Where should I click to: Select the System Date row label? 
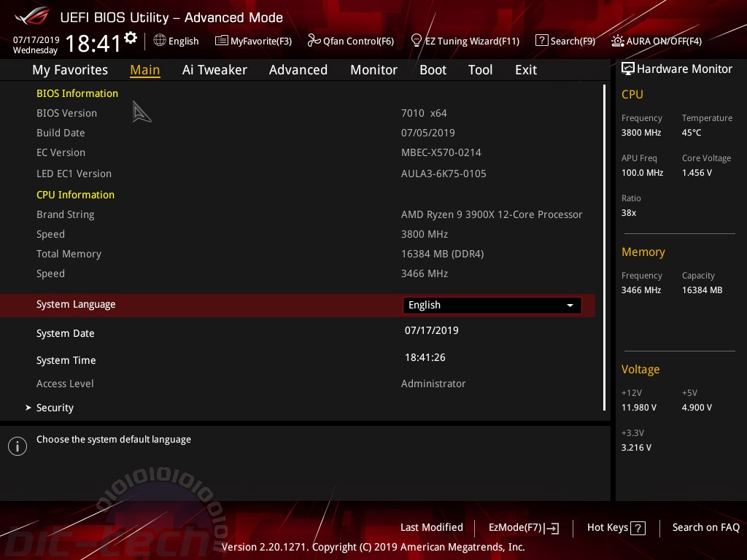click(x=65, y=333)
